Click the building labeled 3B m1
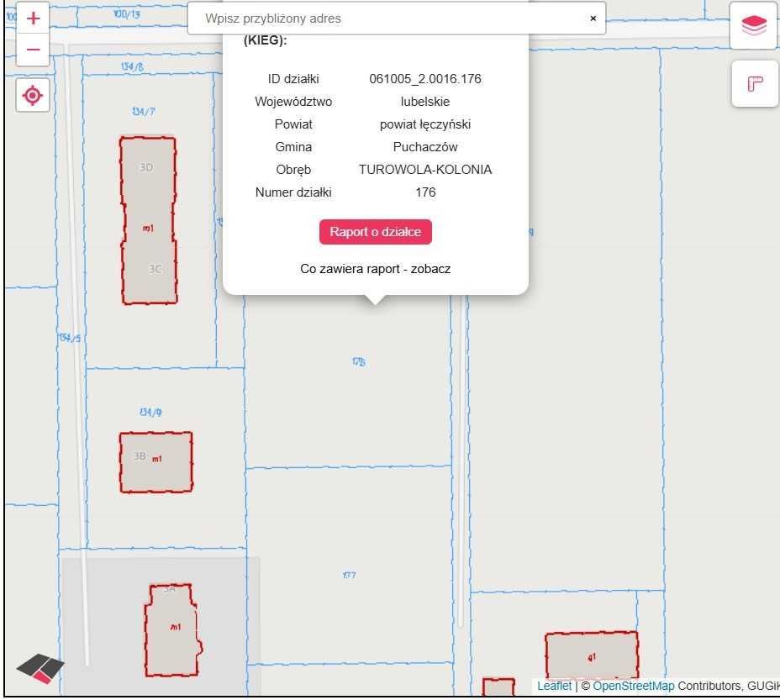The height and width of the screenshot is (700, 780). point(155,462)
